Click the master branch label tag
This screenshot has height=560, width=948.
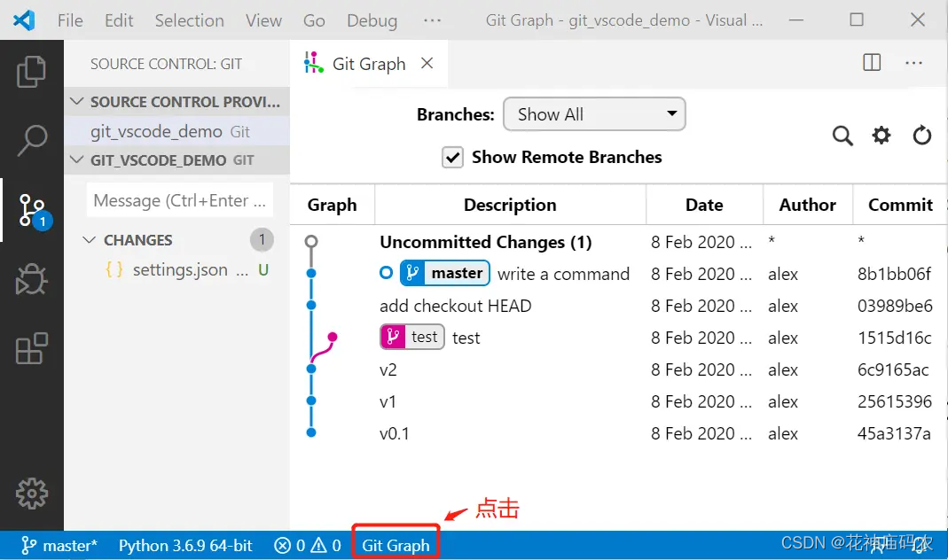pos(445,273)
